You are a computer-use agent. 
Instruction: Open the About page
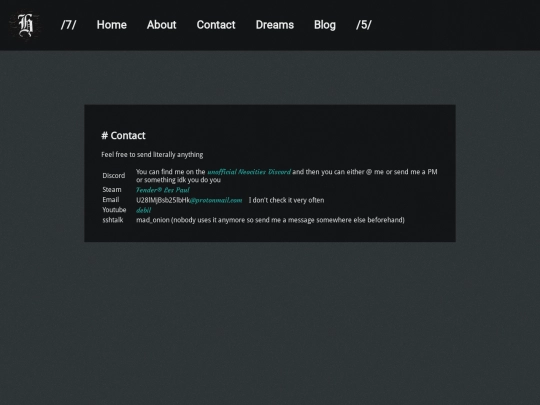tap(162, 25)
